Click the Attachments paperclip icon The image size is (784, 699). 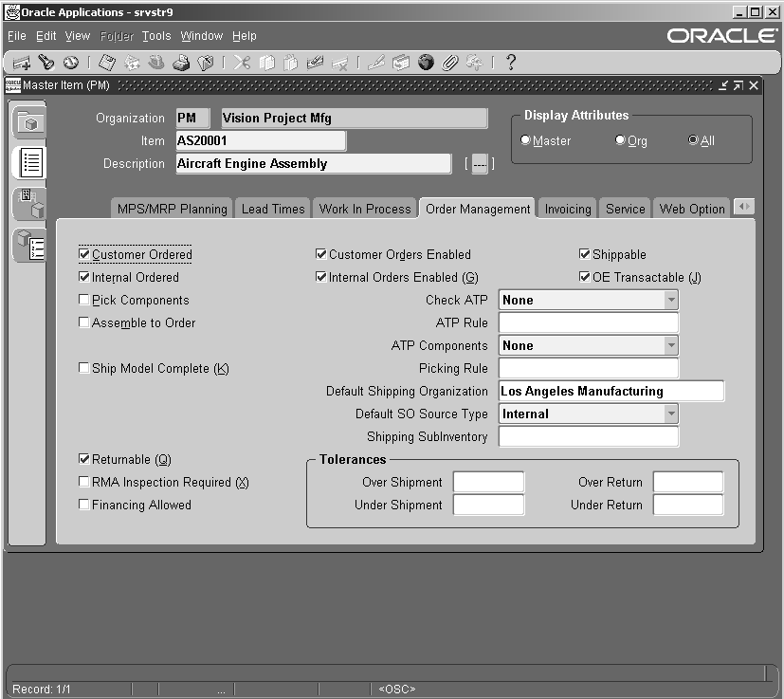coord(450,63)
